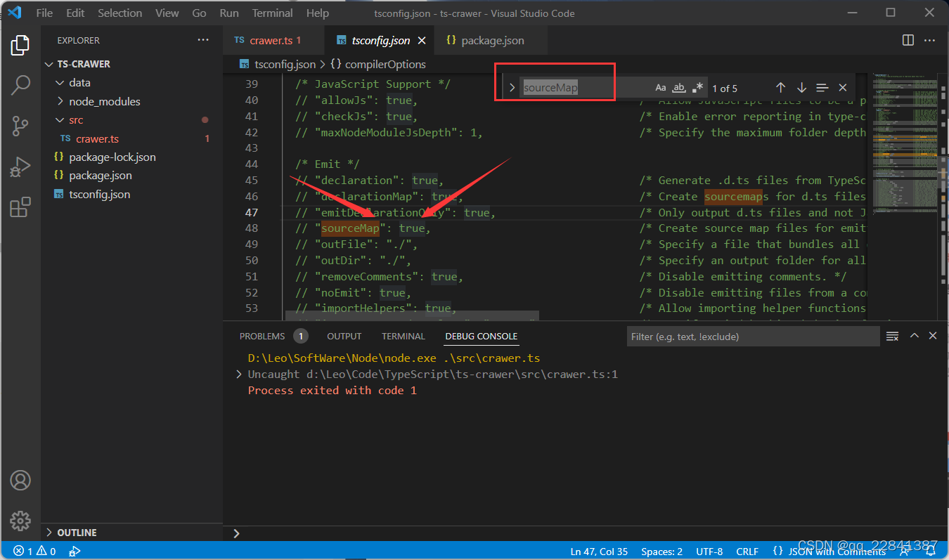Open the Terminal menu
949x560 pixels.
(x=272, y=12)
